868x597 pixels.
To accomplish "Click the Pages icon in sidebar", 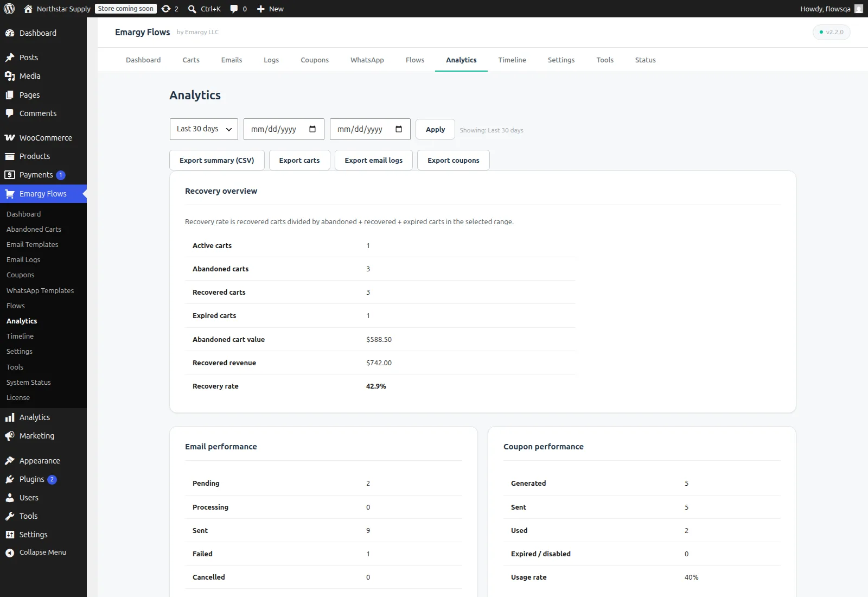I will 10,95.
